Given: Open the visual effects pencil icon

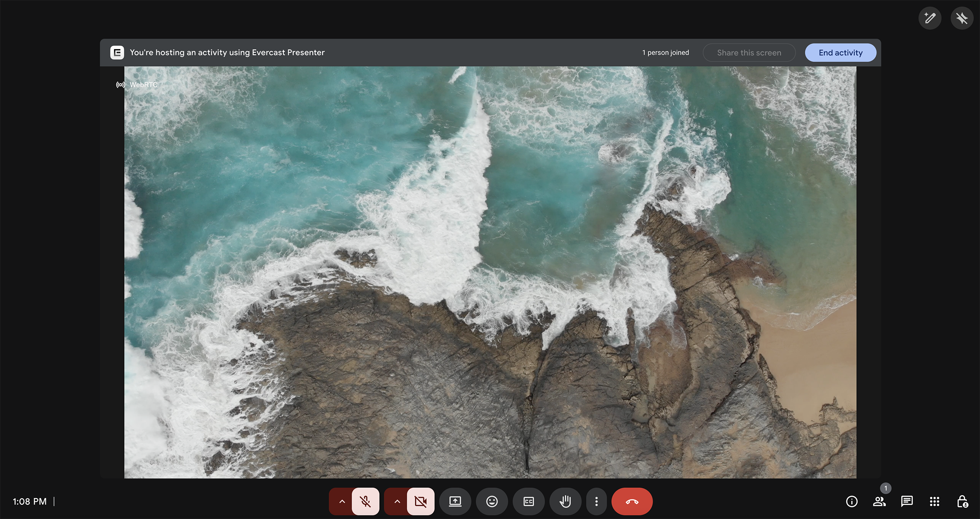Looking at the screenshot, I should (930, 18).
